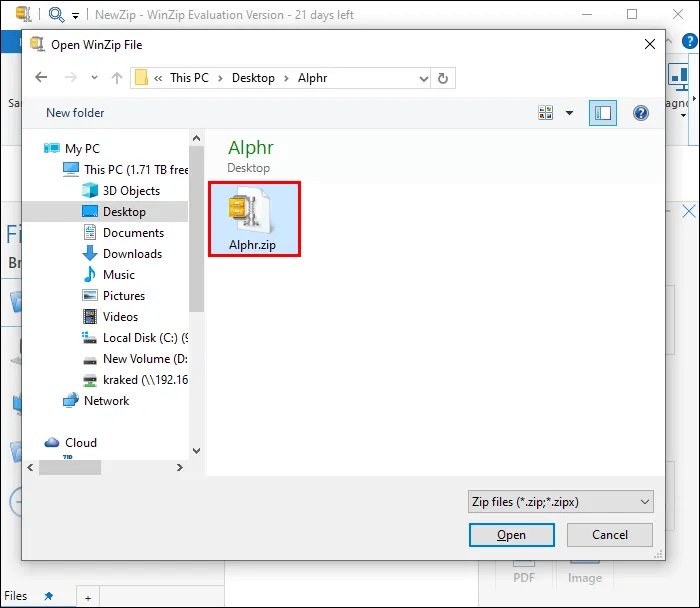Click the Network globe icon
Viewport: 700px width, 608px height.
(x=71, y=400)
